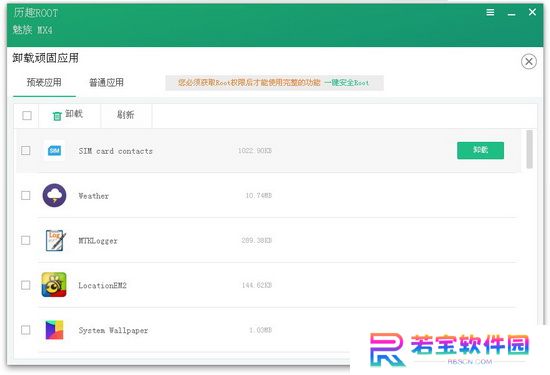This screenshot has width=550, height=375.
Task: Click the 10.74MB size value
Action: pyautogui.click(x=259, y=195)
